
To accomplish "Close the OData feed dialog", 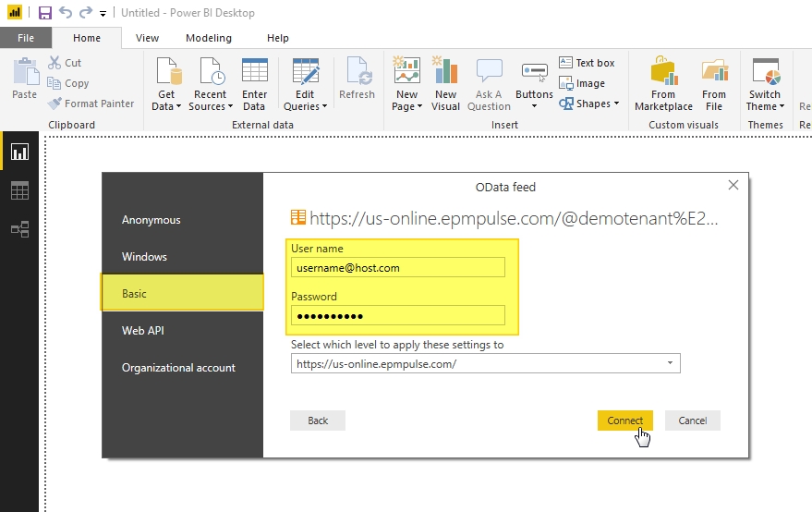I will tap(733, 185).
